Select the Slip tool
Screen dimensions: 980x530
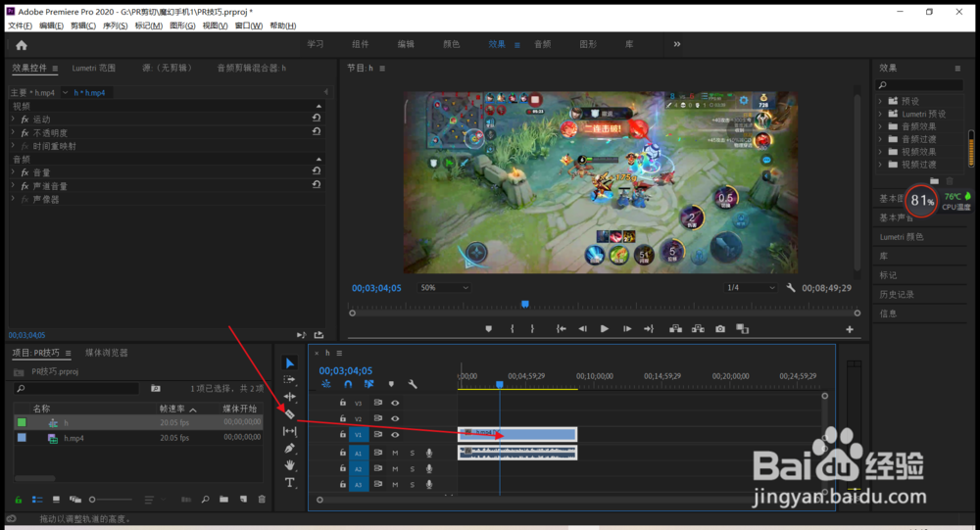[289, 431]
